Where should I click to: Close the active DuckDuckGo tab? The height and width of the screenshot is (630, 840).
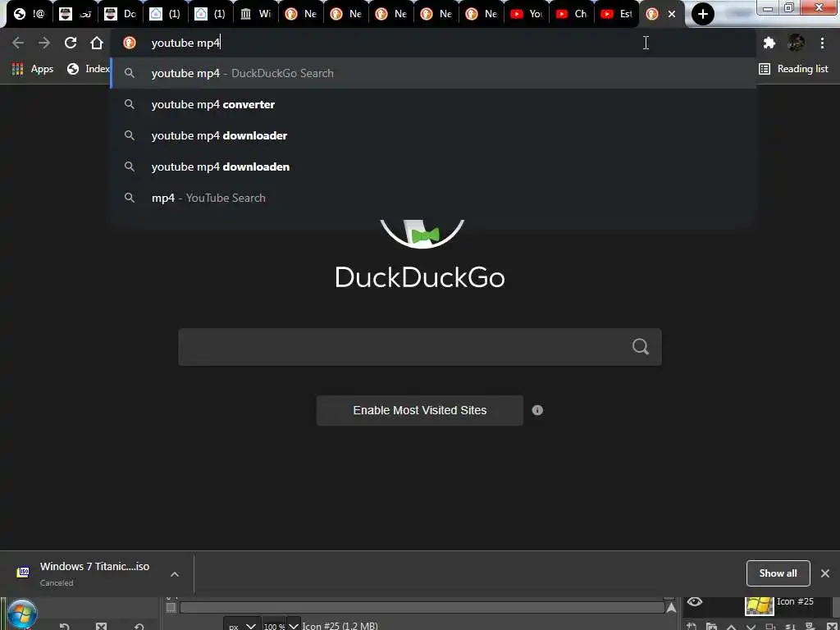coord(672,14)
